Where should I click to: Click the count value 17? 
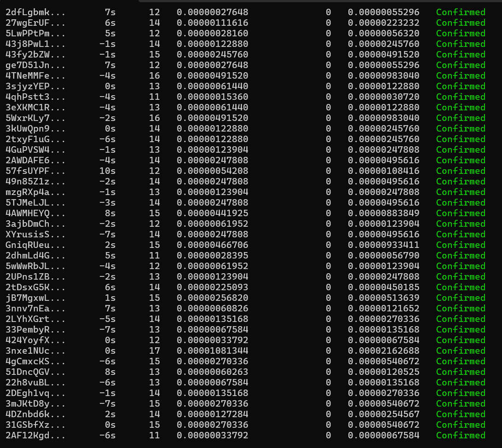(x=154, y=350)
